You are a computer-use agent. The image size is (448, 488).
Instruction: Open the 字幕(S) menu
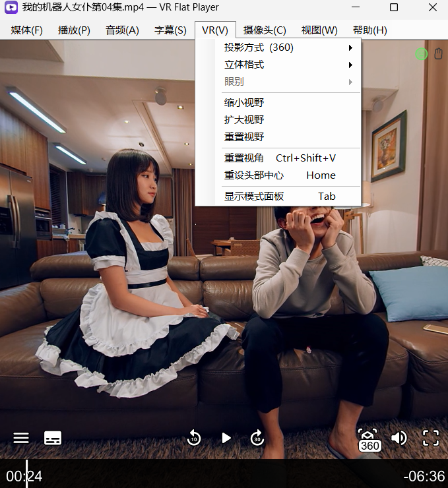(x=170, y=30)
